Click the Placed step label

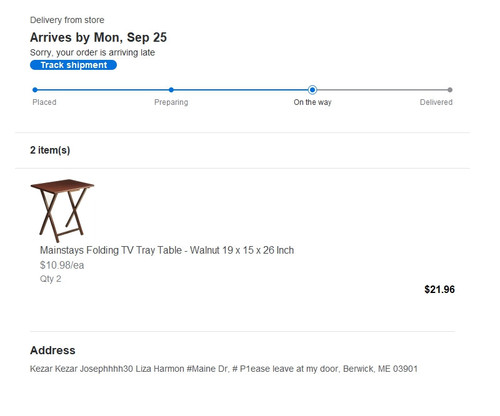coord(44,102)
